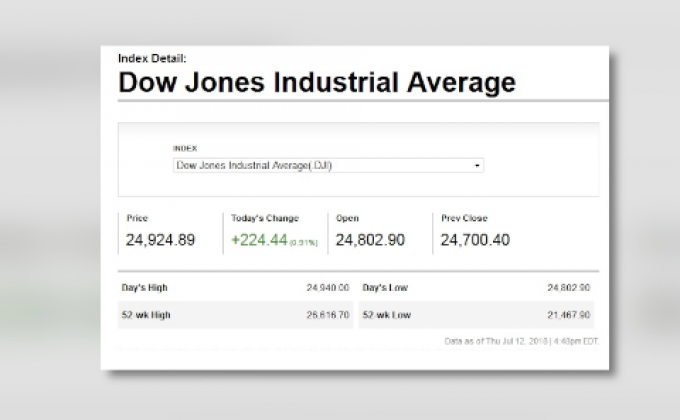Click the Day's High row label
The height and width of the screenshot is (420, 680).
tap(145, 288)
